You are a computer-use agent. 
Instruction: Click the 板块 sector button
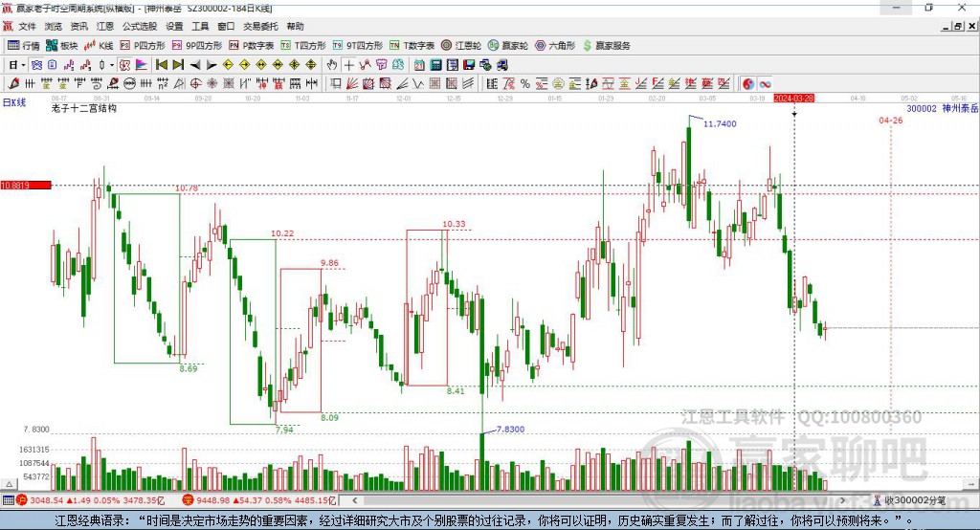point(62,46)
